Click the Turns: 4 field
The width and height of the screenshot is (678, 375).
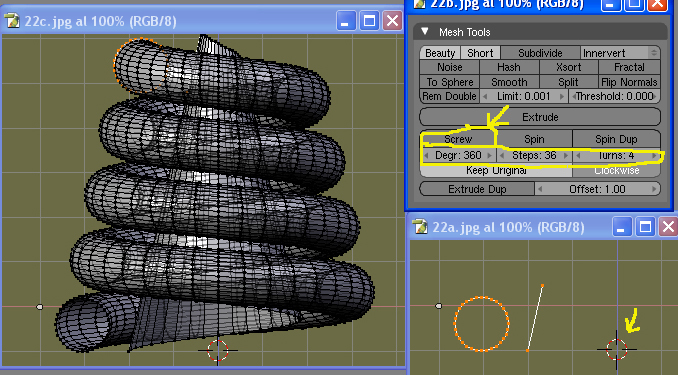pos(616,155)
